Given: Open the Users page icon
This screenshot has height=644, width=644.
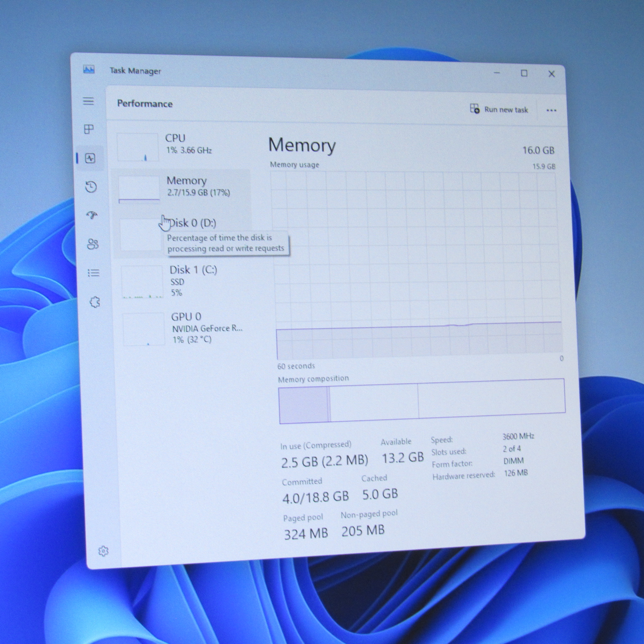Looking at the screenshot, I should pos(93,244).
